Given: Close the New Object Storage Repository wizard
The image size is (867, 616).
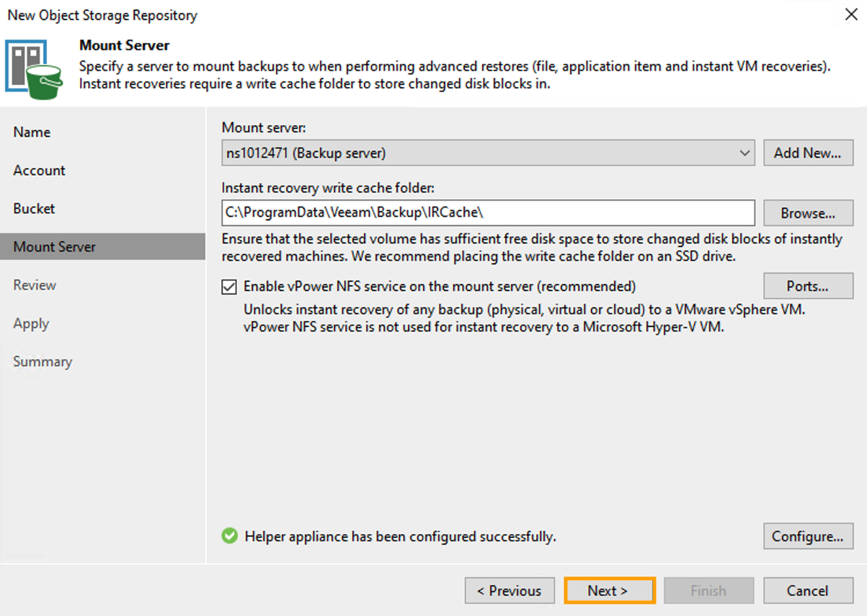Looking at the screenshot, I should coord(850,14).
